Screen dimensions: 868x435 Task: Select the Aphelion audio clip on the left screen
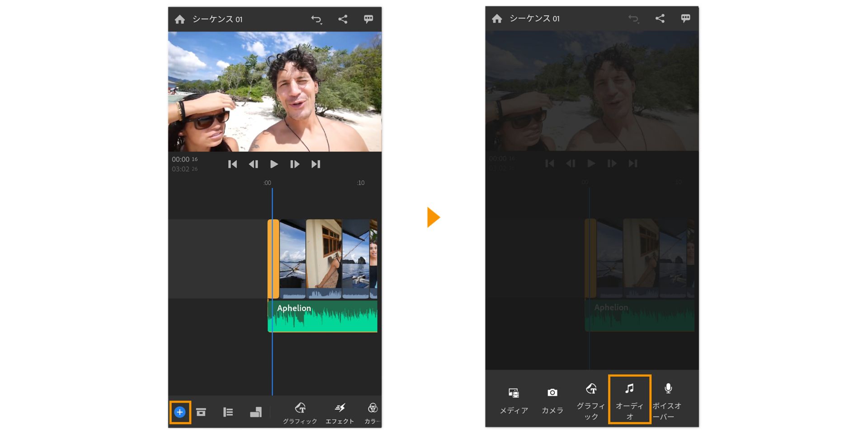point(323,316)
